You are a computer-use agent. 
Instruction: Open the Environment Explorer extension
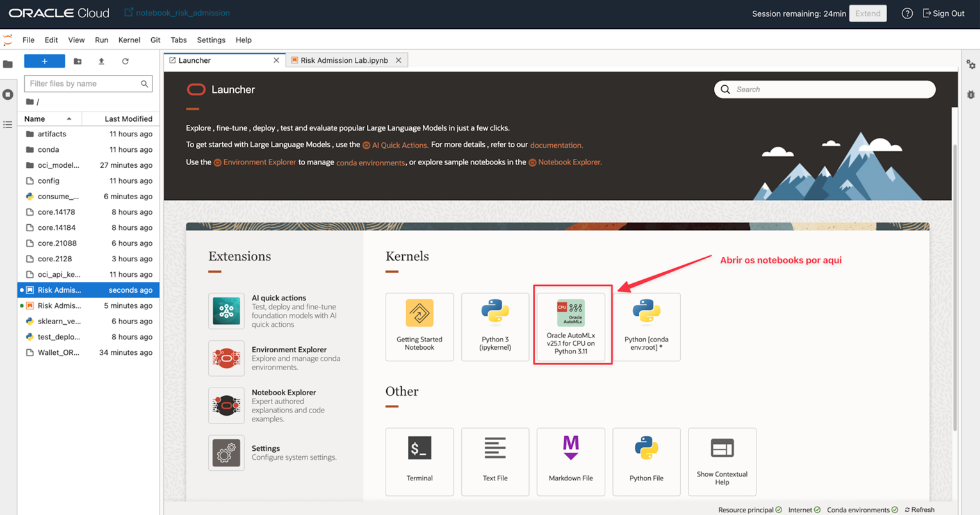[x=227, y=358]
